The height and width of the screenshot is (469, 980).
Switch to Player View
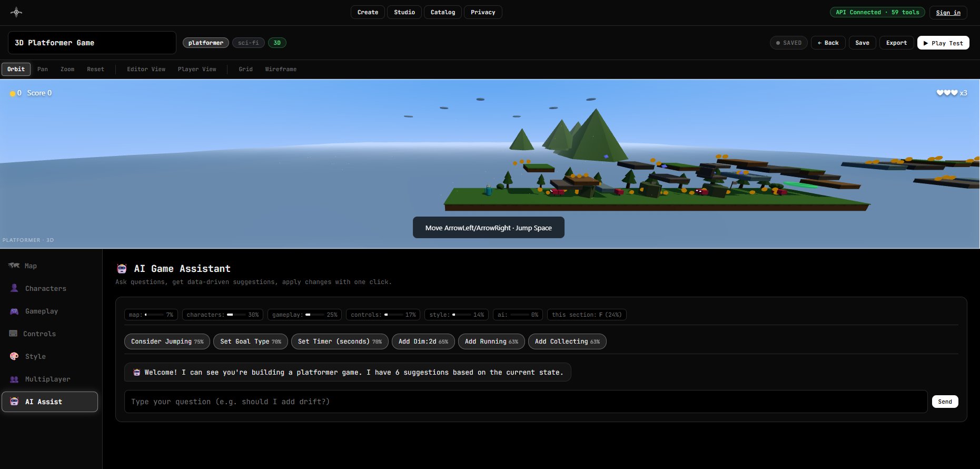(x=197, y=69)
